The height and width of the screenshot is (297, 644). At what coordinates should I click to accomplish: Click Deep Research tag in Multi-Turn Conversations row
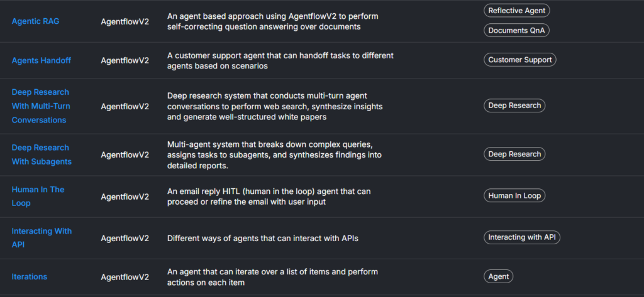pos(514,105)
